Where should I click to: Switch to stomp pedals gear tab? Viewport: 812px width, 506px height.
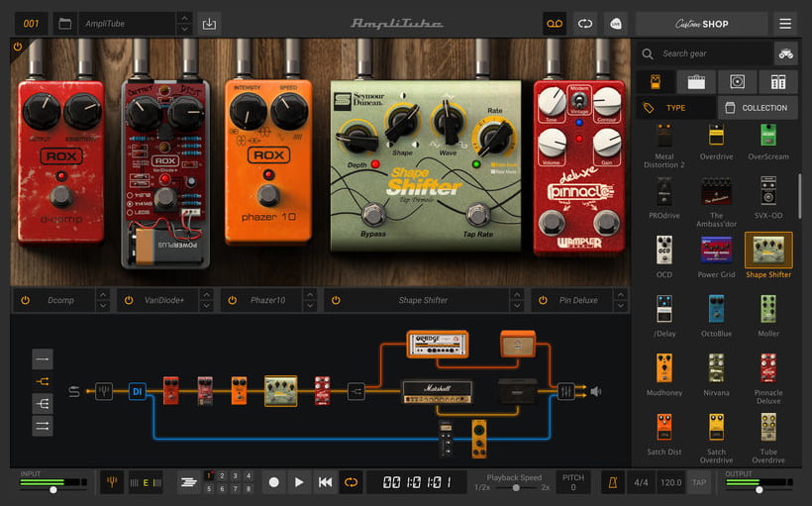pyautogui.click(x=656, y=81)
